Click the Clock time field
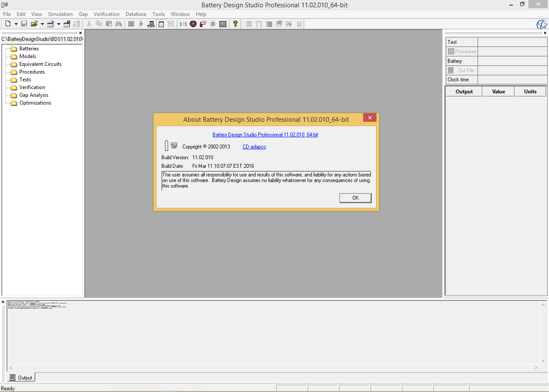Viewport: 549px width, 392px height. click(512, 80)
